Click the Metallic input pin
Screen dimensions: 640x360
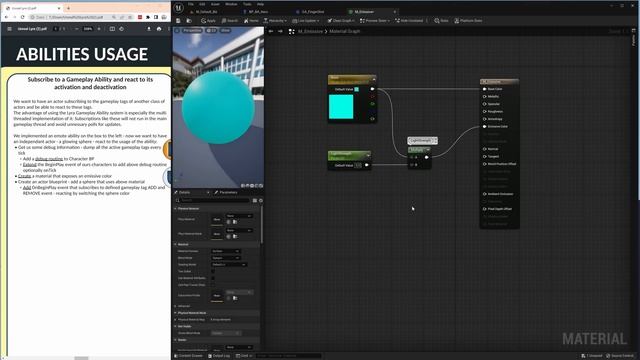[484, 96]
